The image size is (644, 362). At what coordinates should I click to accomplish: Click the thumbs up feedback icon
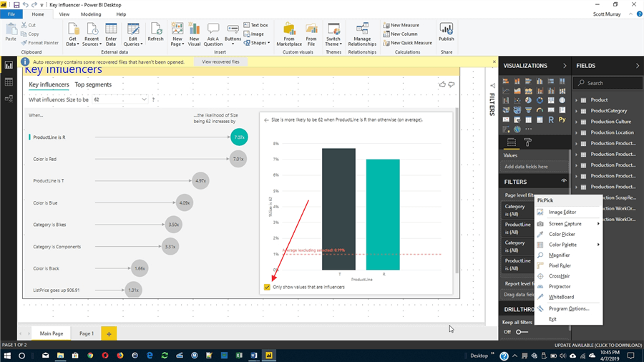[x=442, y=84]
